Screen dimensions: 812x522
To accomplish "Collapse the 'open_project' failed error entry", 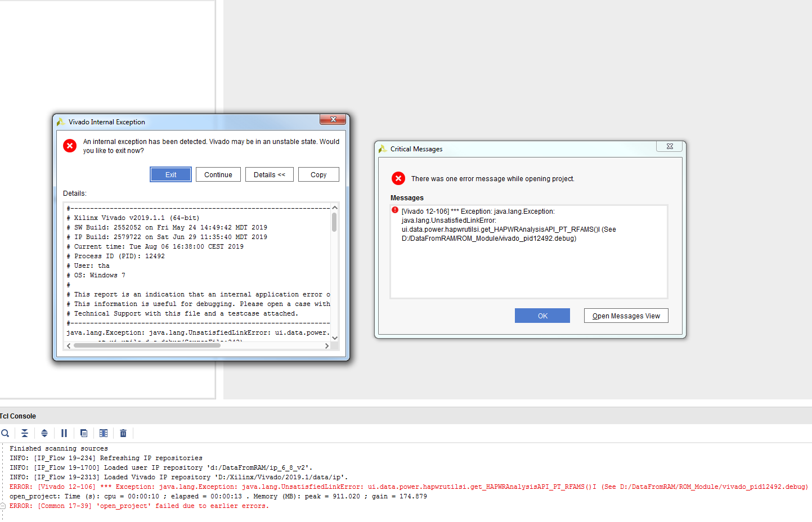I will (3, 506).
